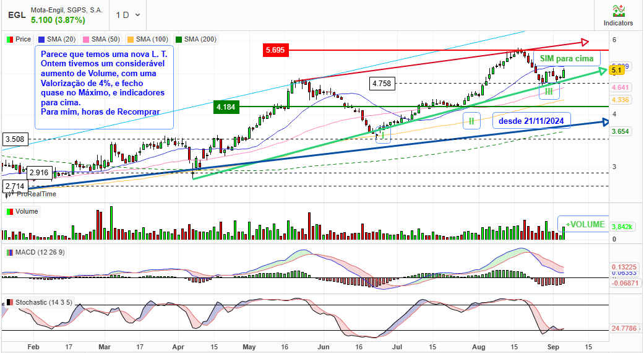The width and height of the screenshot is (644, 353).
Task: Click the Feb date axis label
Action: coord(33,347)
